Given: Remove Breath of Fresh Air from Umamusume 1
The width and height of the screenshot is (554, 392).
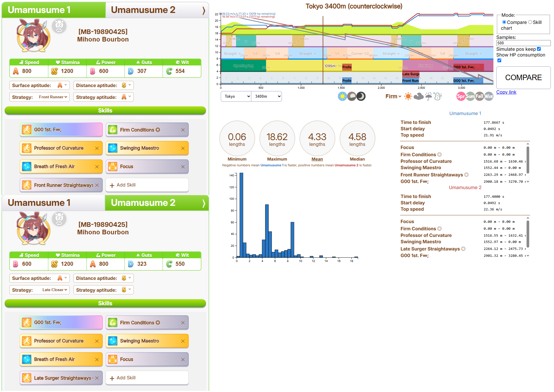Looking at the screenshot, I should pos(97,167).
